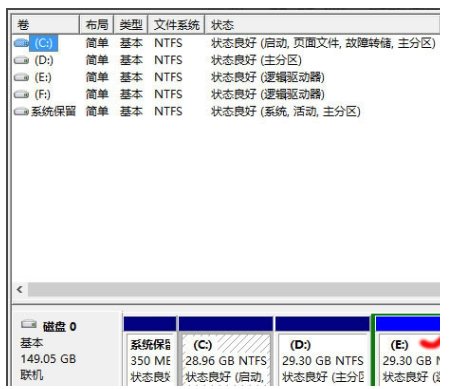
Task: Sort by the 状态 column header
Action: click(322, 25)
